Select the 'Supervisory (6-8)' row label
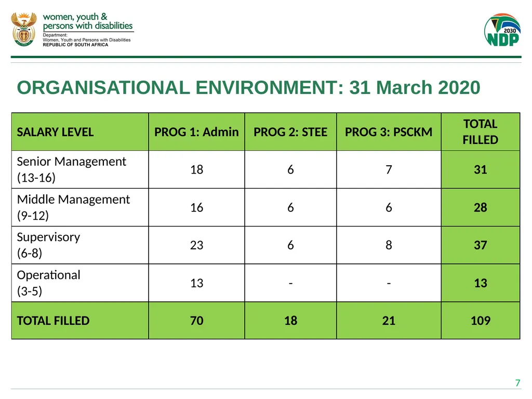 point(48,245)
